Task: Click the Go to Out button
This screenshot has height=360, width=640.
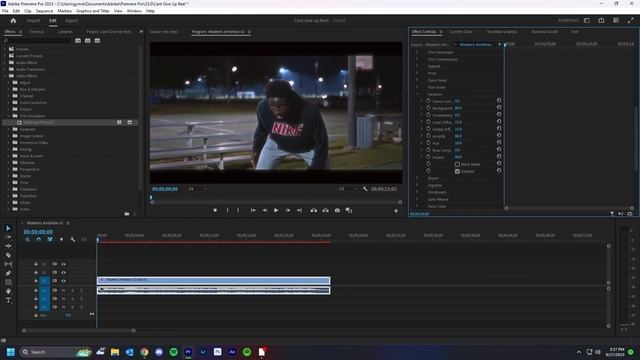Action: pos(299,210)
